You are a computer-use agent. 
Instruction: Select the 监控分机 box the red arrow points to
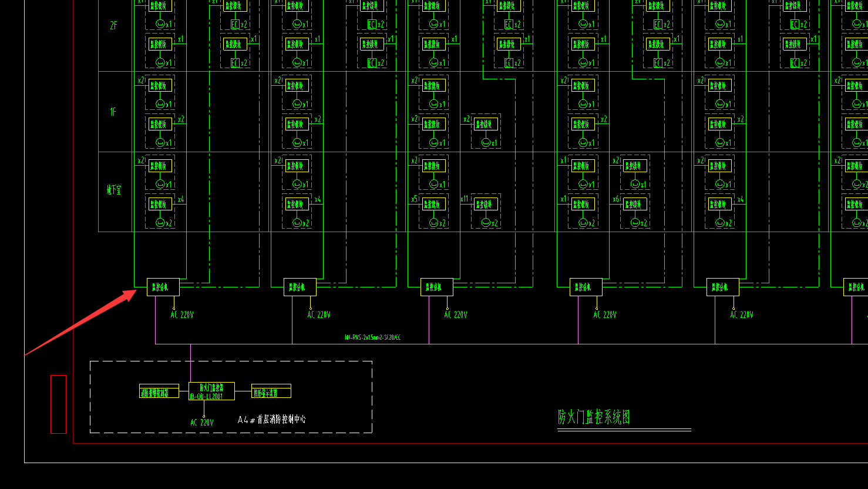click(163, 287)
